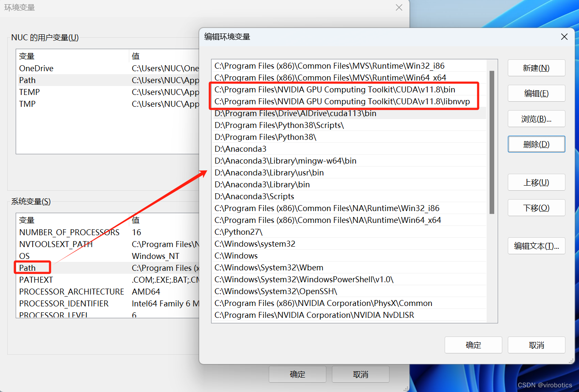Select the WindowsPowerShell\v1.0\ path entry
Screen dimensions: 579x392
pos(349,279)
